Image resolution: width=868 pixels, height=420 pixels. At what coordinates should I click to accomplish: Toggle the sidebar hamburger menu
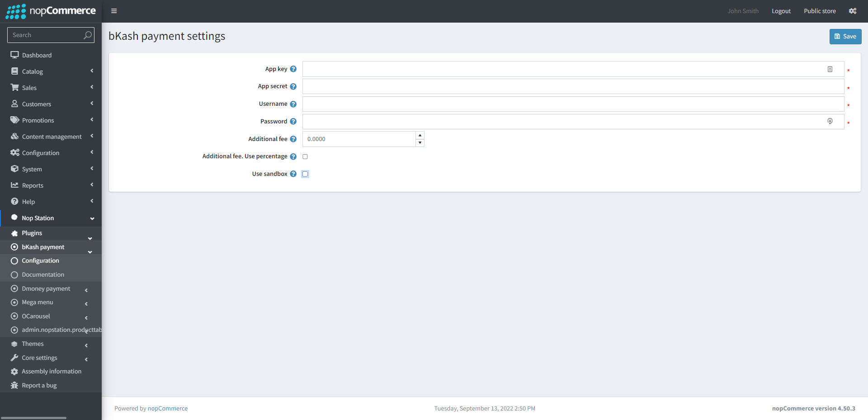point(114,11)
